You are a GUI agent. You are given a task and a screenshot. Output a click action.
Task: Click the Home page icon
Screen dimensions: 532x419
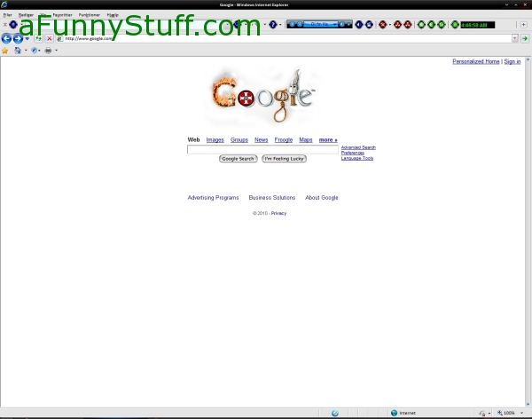(18, 51)
